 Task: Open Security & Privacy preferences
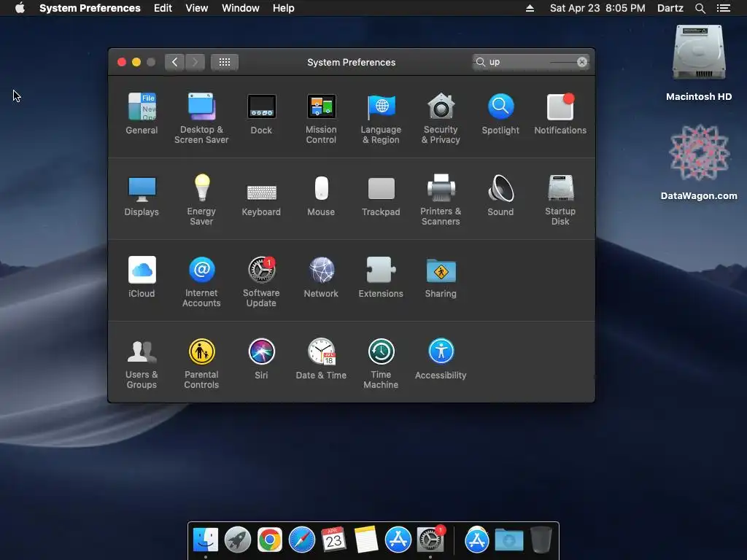click(441, 118)
